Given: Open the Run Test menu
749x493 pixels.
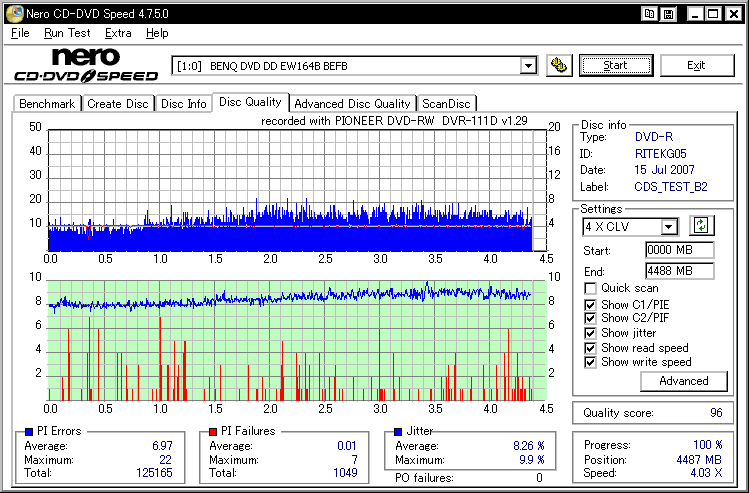Looking at the screenshot, I should pos(67,33).
